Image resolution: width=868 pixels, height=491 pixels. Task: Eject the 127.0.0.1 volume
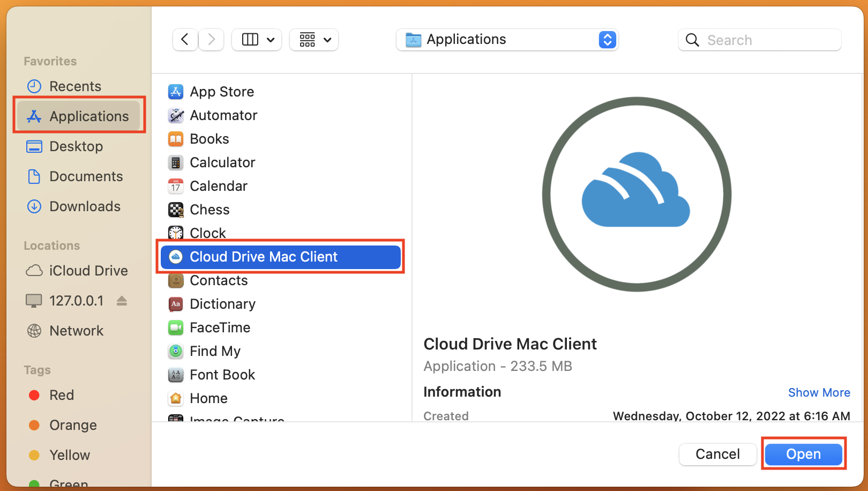coord(122,301)
